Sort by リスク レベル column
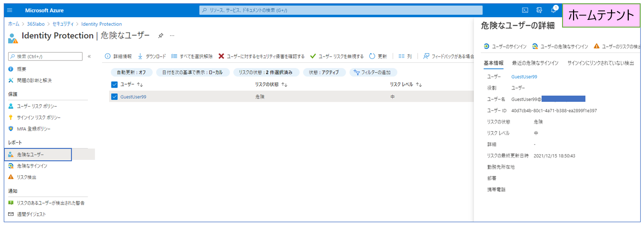 406,84
